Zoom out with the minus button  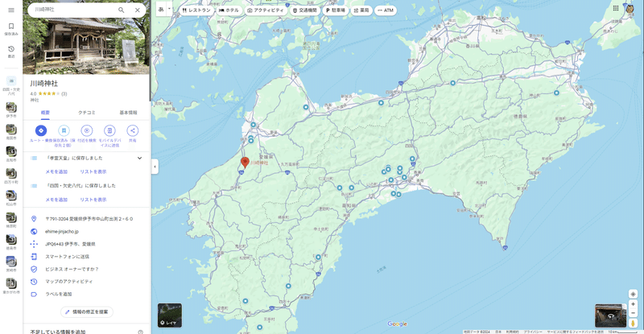pyautogui.click(x=633, y=313)
